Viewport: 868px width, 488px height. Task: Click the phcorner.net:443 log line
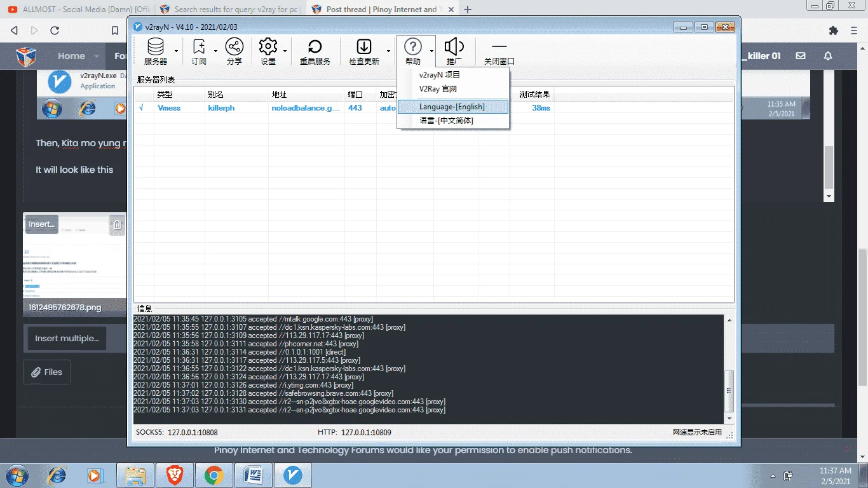[x=246, y=344]
